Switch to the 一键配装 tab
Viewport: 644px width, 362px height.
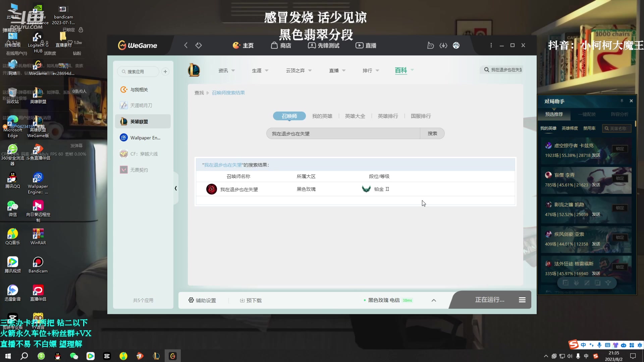coord(587,114)
